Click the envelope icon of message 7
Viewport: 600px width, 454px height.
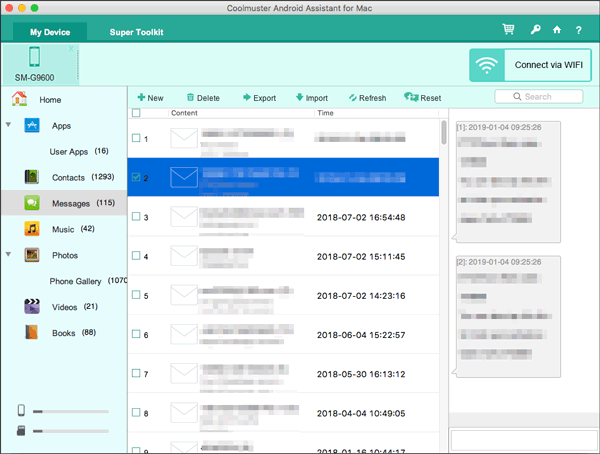184,374
